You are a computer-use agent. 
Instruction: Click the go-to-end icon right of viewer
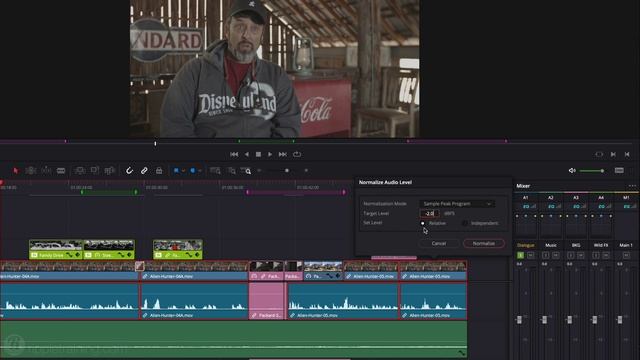627,154
